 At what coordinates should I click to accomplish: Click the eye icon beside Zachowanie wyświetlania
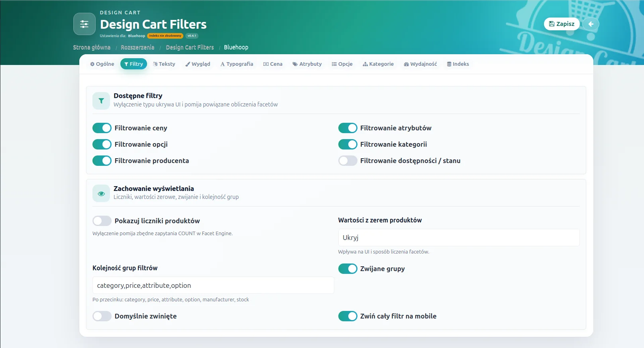(x=101, y=194)
